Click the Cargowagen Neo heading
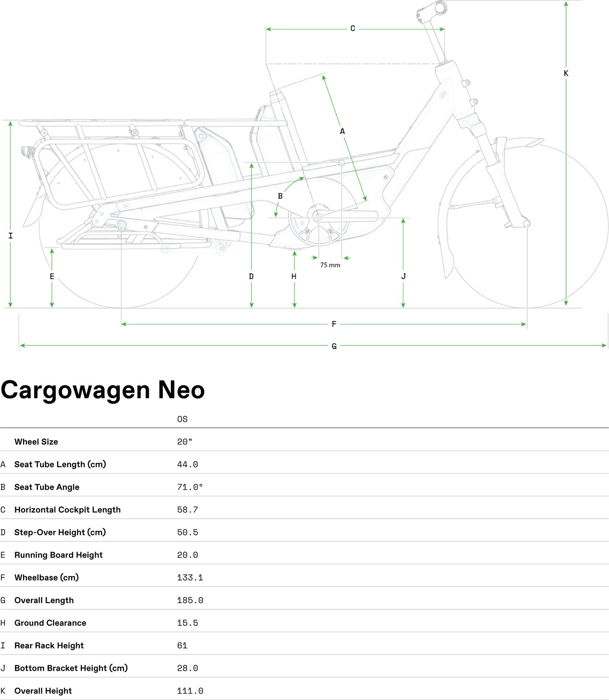The image size is (609, 700). (103, 390)
